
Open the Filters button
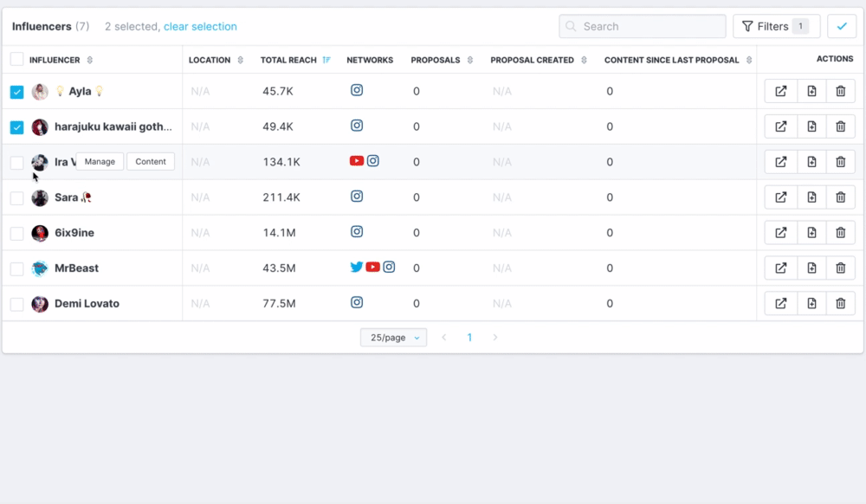tap(776, 26)
